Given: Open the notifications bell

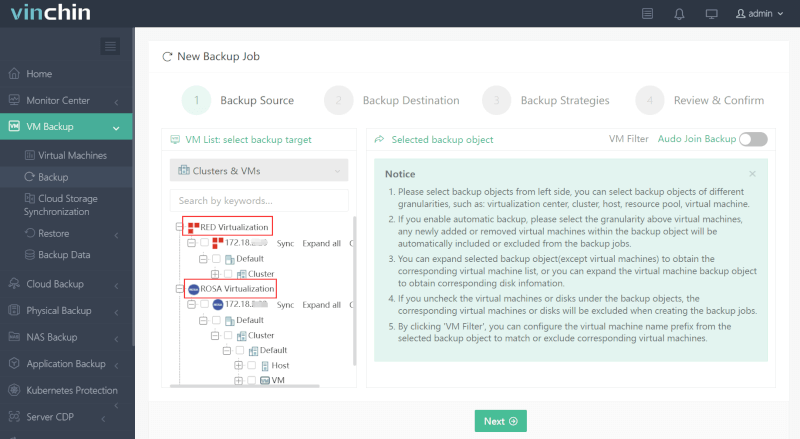Looking at the screenshot, I should (679, 14).
